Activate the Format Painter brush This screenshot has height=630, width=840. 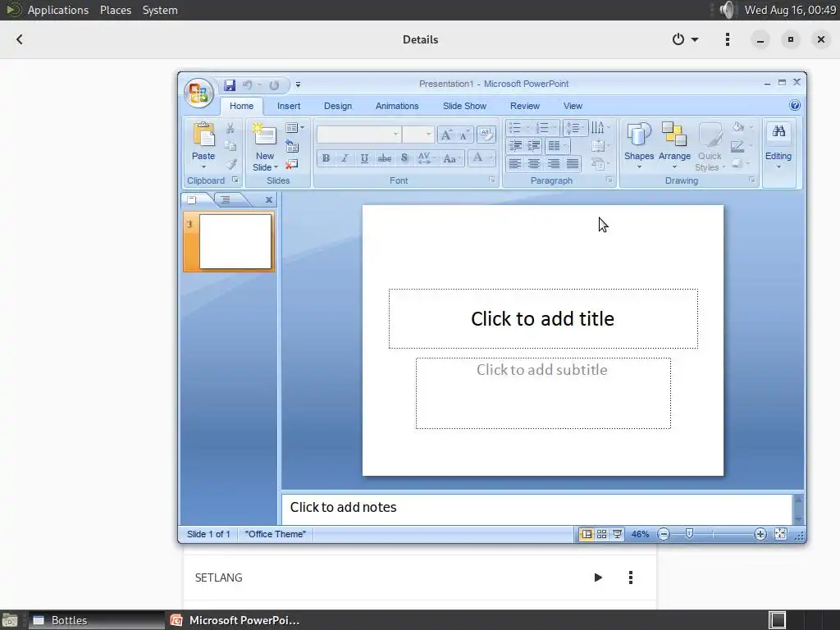[x=231, y=164]
